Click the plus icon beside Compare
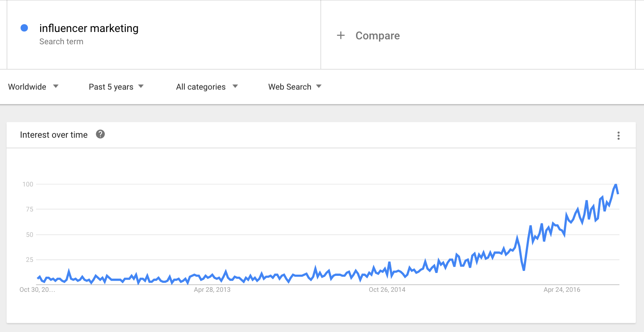 (x=340, y=36)
